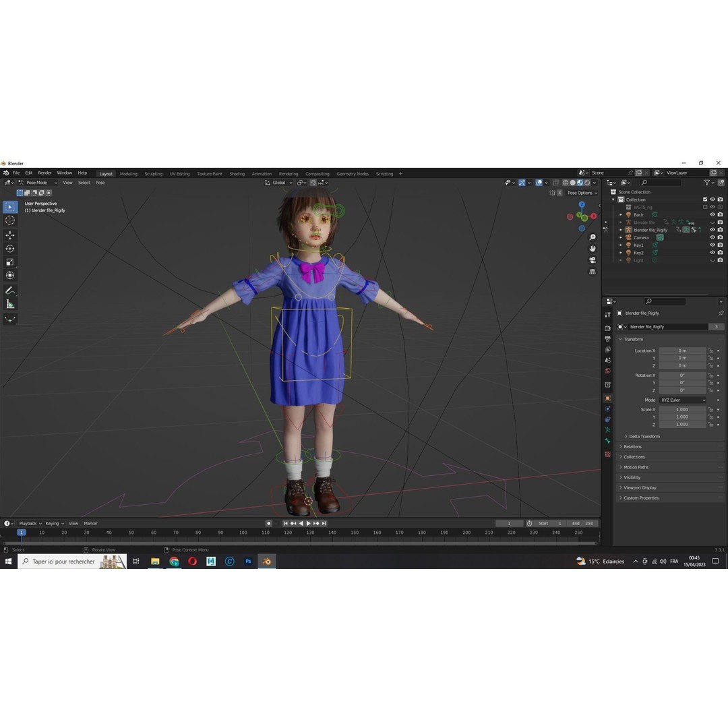Click the red X axis gizmo
The height and width of the screenshot is (728, 728).
(x=593, y=216)
